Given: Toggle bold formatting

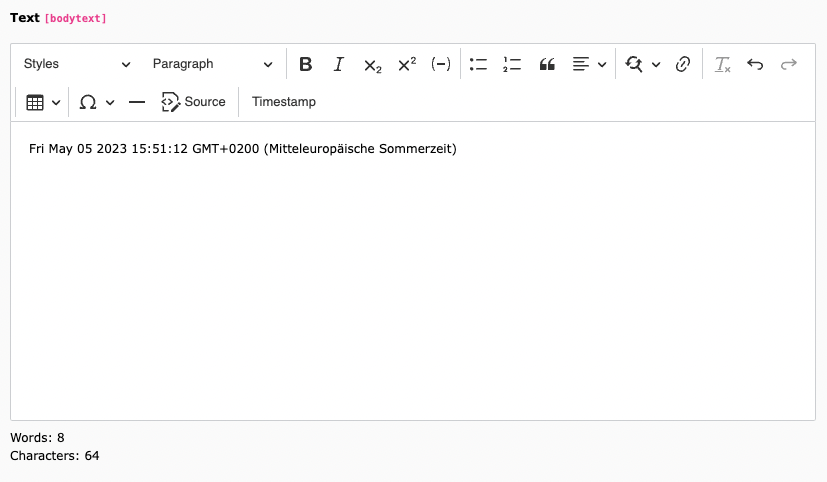Looking at the screenshot, I should (x=305, y=64).
